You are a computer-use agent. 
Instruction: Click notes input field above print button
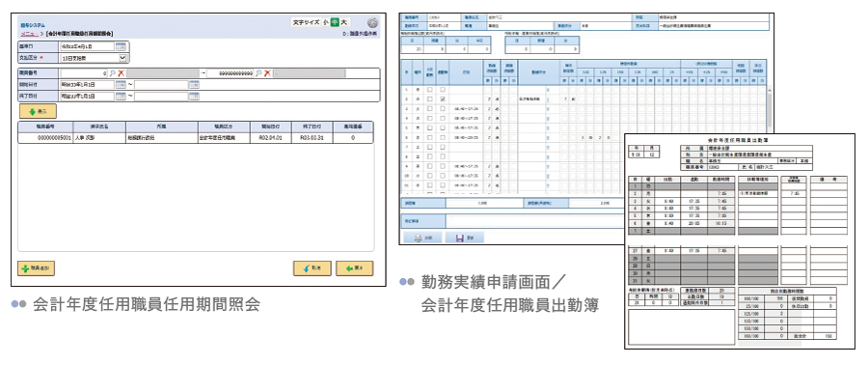(534, 221)
